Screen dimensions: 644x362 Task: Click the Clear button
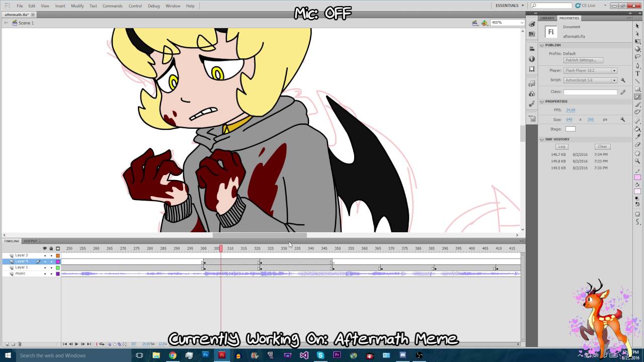click(x=602, y=147)
